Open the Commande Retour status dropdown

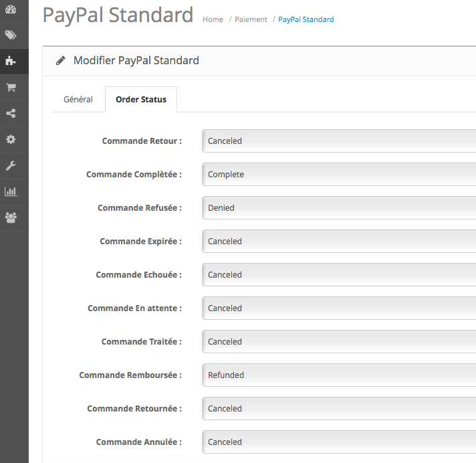tap(339, 141)
